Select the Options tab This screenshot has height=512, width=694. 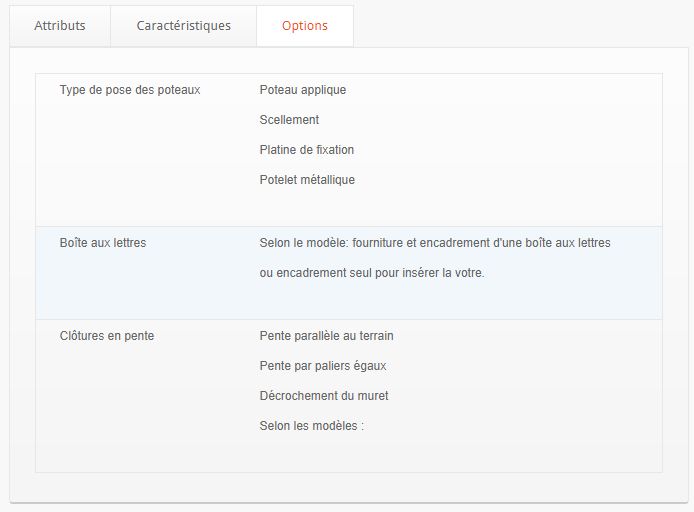(x=304, y=26)
